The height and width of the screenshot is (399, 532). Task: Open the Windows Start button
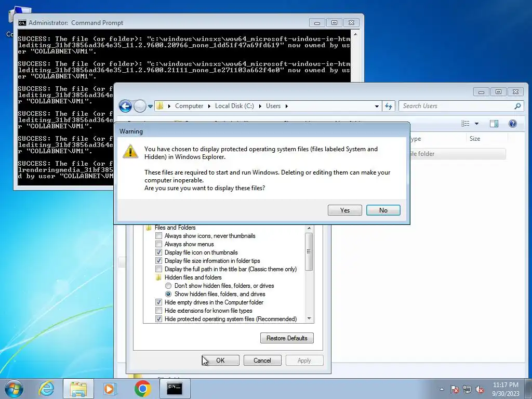click(14, 389)
